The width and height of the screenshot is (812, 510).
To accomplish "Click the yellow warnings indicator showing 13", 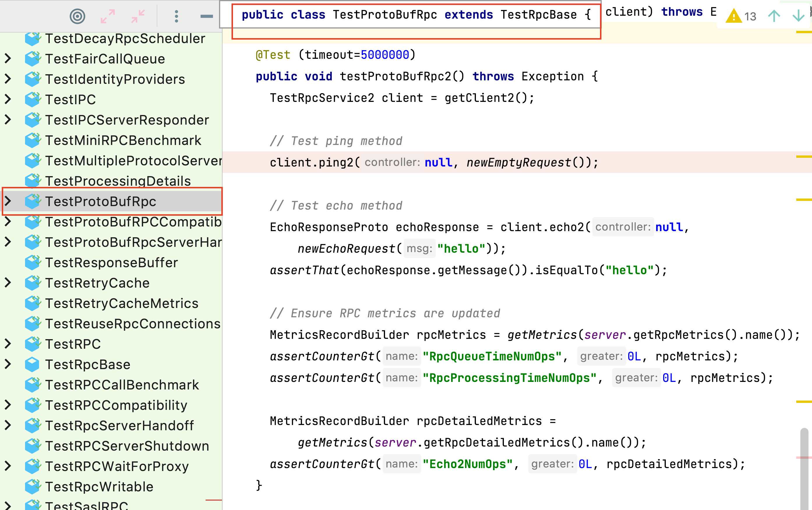I will pos(741,16).
